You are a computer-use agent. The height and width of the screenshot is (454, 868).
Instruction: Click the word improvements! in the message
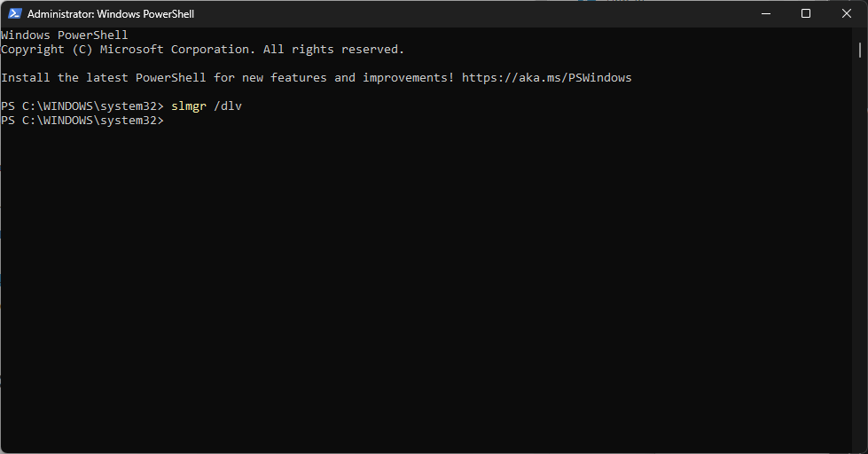pyautogui.click(x=409, y=77)
